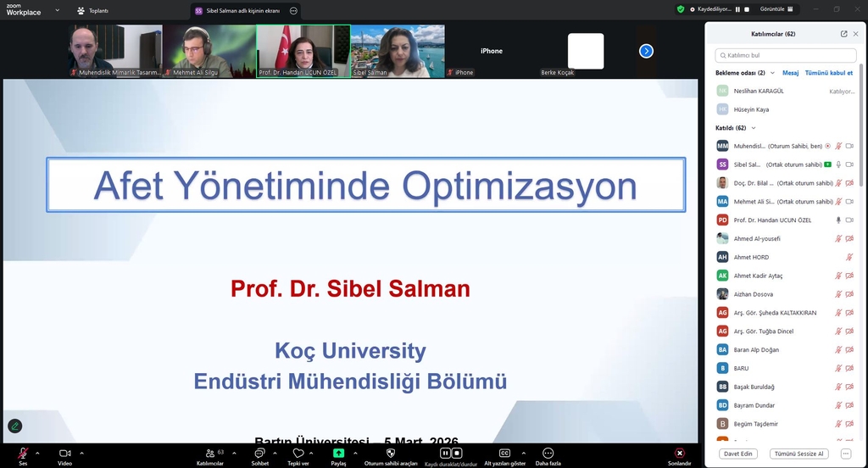
Task: Open the Daha fazla more menu
Action: 548,454
